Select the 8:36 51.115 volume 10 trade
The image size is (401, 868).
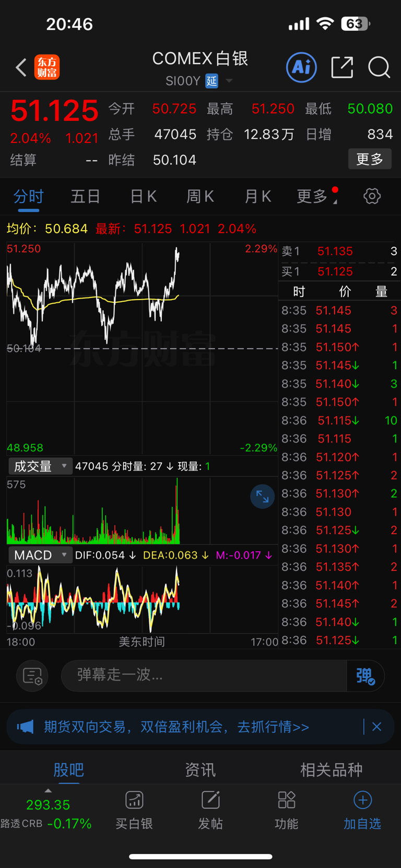[339, 420]
